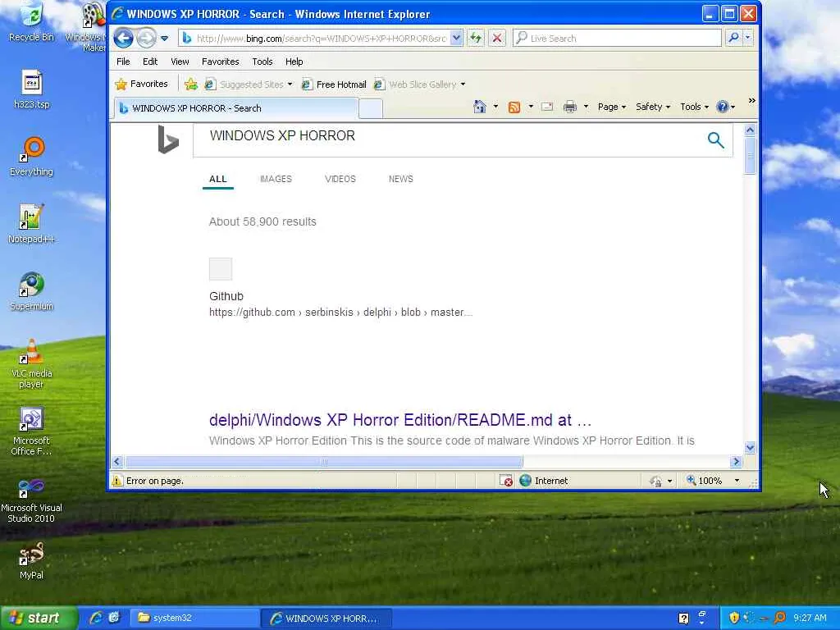This screenshot has width=840, height=630.
Task: Click the green Refresh page icon
Action: (475, 38)
